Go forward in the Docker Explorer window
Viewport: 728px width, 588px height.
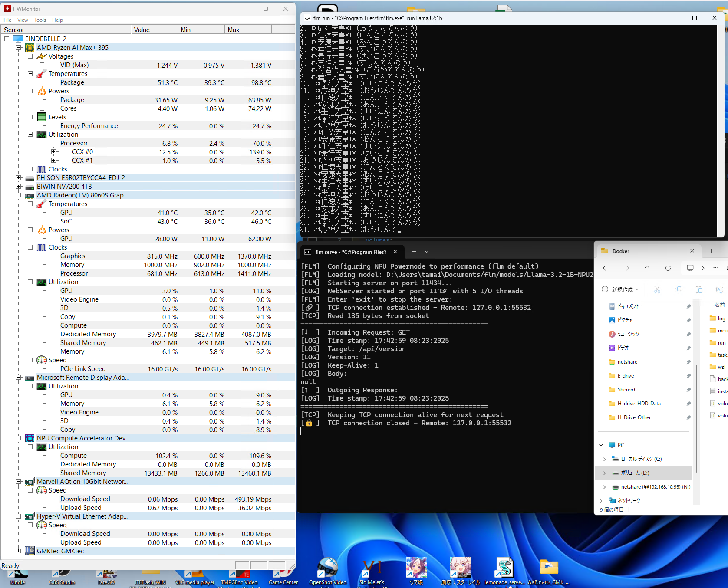click(x=626, y=268)
